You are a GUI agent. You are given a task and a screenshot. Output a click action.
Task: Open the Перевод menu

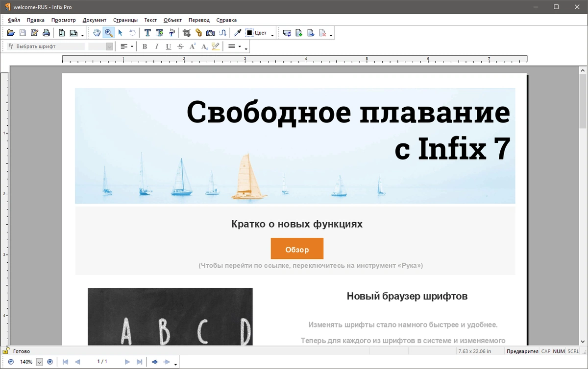tap(199, 20)
